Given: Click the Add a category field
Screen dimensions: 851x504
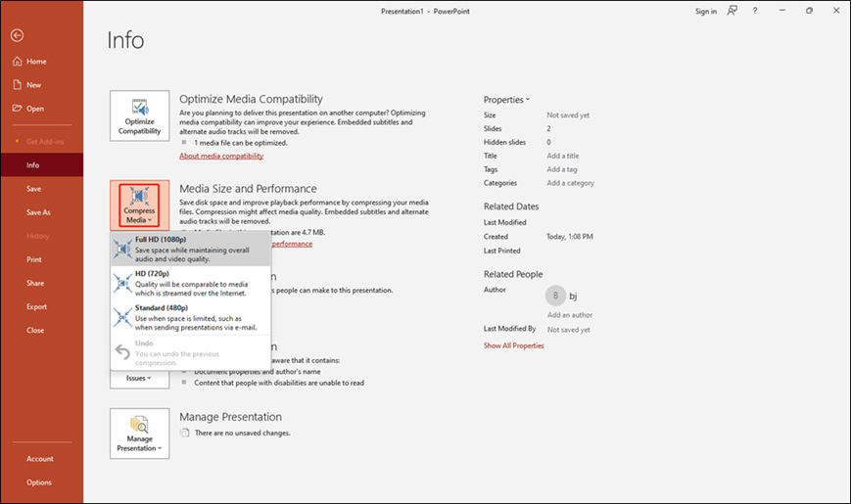Looking at the screenshot, I should click(570, 183).
